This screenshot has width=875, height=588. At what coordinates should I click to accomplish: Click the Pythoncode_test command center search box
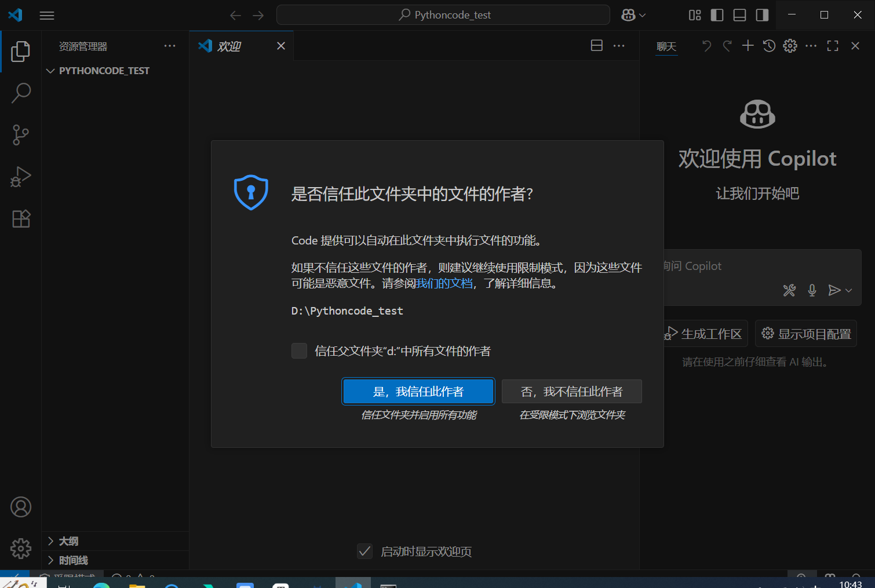[x=443, y=15]
